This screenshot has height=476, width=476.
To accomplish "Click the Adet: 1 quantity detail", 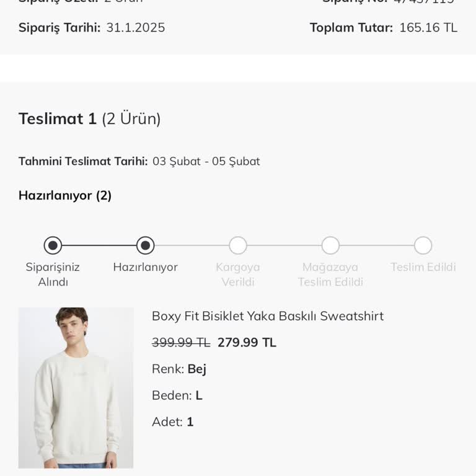I will coord(173,422).
